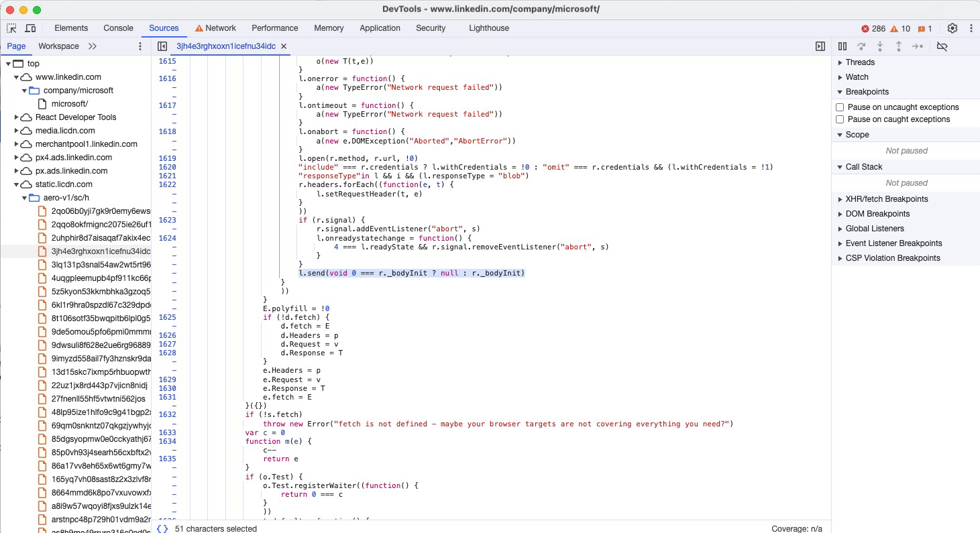Select file 2qo06b0yji7gk9r0emy6ews
This screenshot has height=533, width=980.
[101, 211]
